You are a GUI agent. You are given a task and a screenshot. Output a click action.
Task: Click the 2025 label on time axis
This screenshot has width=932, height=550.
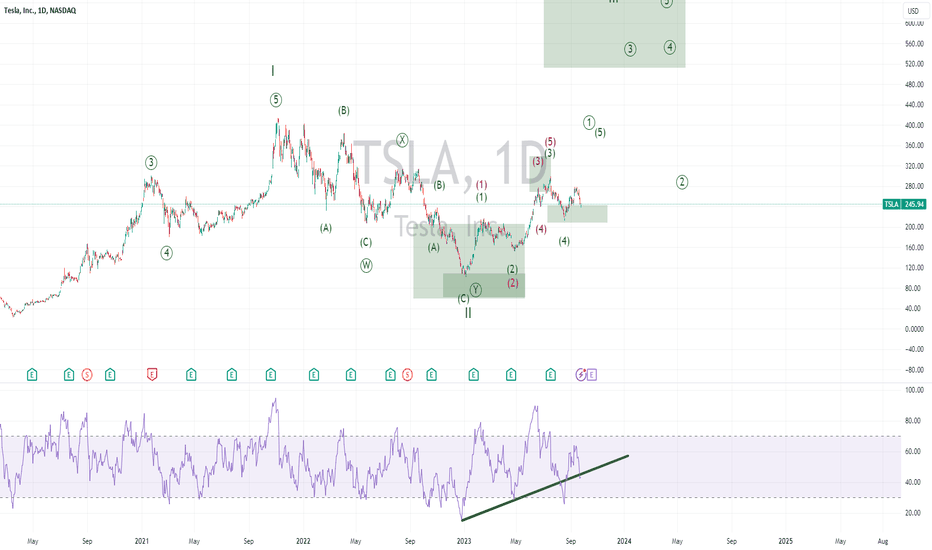click(786, 541)
